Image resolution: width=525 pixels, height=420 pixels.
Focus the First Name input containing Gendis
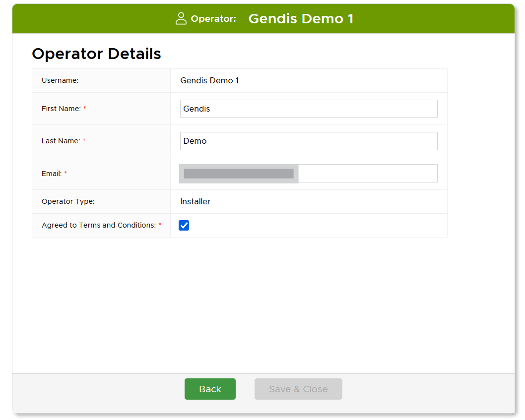[x=308, y=109]
